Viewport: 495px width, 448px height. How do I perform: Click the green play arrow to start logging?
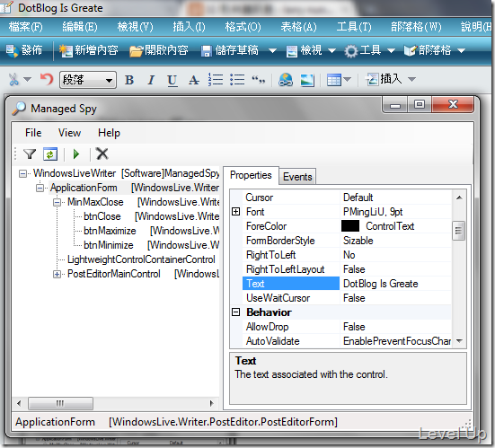pos(76,154)
